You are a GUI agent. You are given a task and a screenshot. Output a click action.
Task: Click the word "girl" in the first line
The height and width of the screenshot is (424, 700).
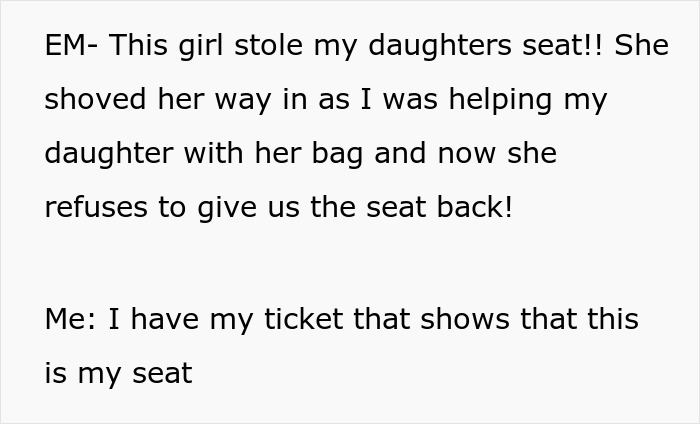[x=202, y=46]
